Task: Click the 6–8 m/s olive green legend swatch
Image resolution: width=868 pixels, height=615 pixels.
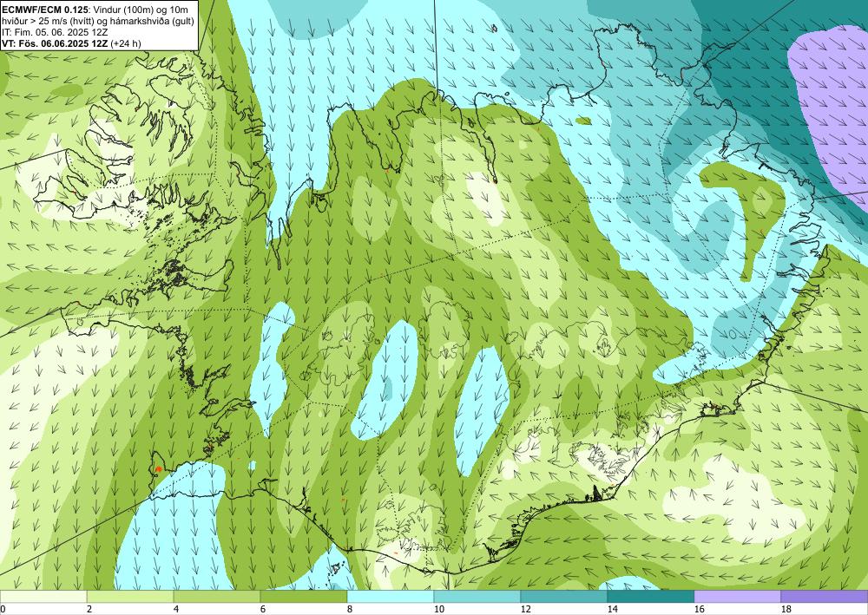Action: pos(303,596)
